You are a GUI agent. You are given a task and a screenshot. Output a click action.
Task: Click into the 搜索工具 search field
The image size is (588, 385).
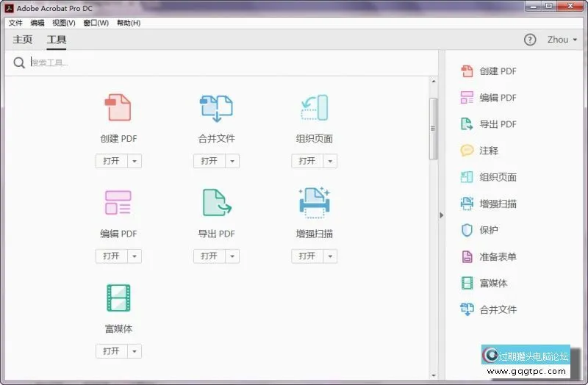220,62
